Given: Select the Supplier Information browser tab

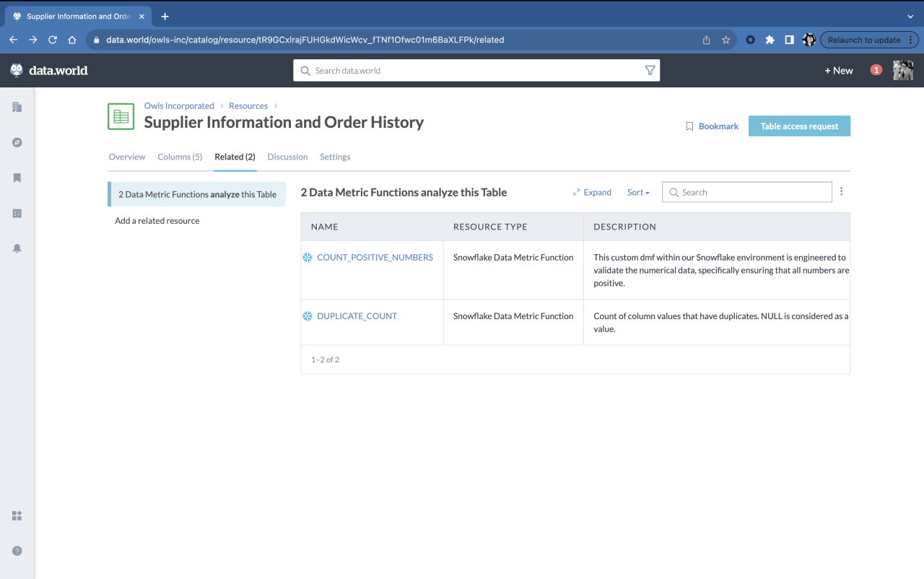Looking at the screenshot, I should click(78, 16).
